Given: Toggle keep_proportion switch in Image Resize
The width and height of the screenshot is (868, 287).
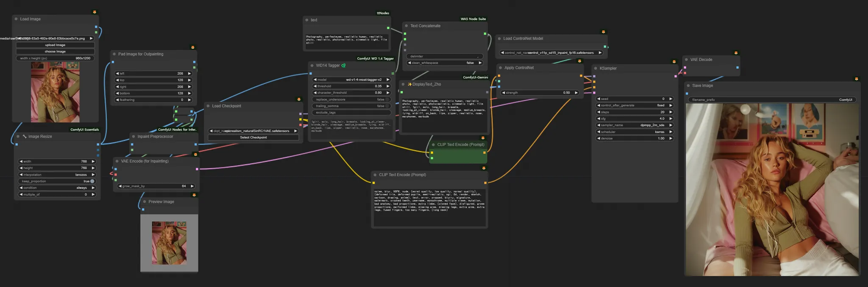Looking at the screenshot, I should click(92, 181).
